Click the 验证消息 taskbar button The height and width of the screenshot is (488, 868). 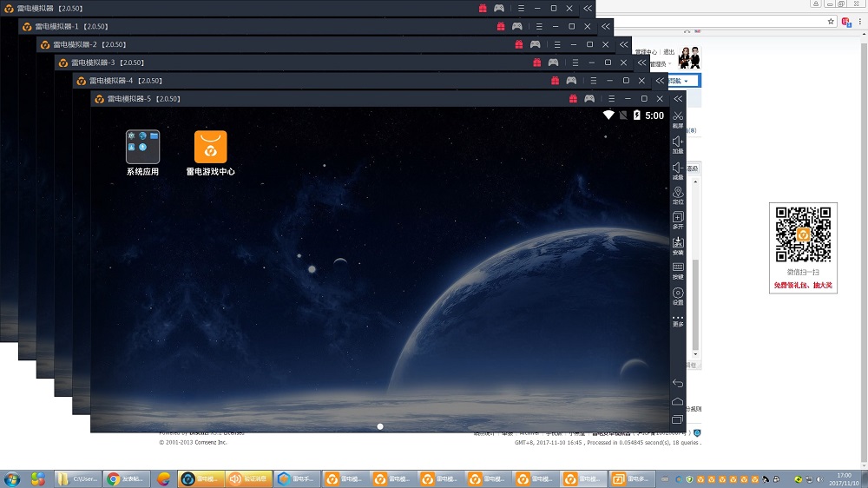click(249, 478)
